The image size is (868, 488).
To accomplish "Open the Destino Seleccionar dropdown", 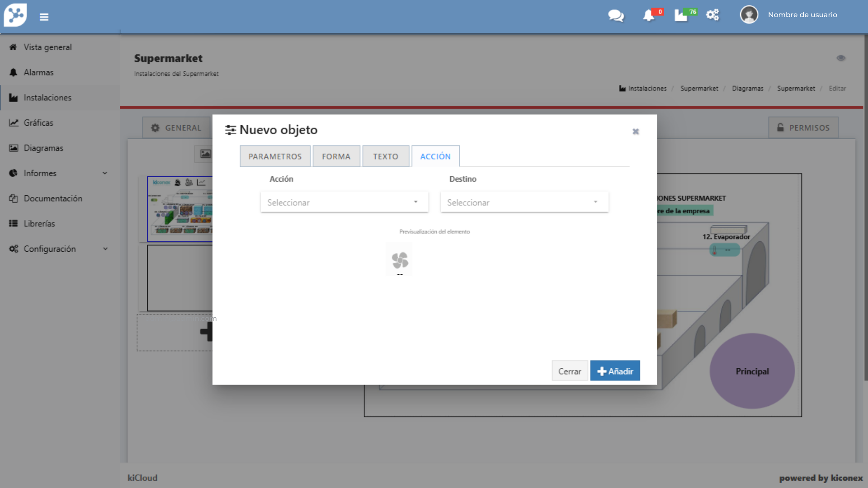I will click(524, 202).
